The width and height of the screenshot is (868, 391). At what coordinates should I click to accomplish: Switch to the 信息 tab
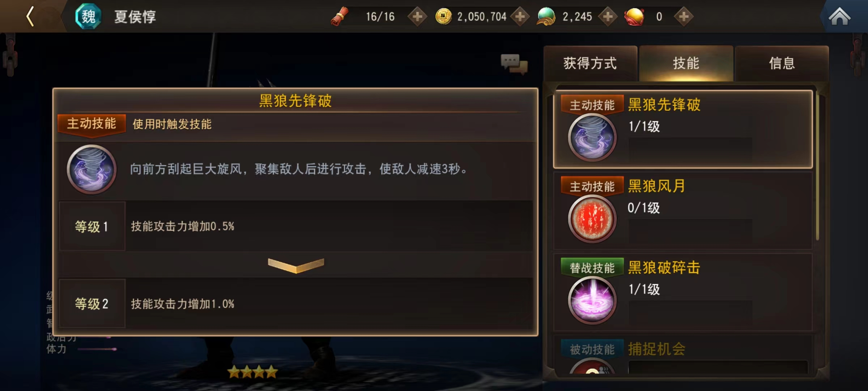782,63
